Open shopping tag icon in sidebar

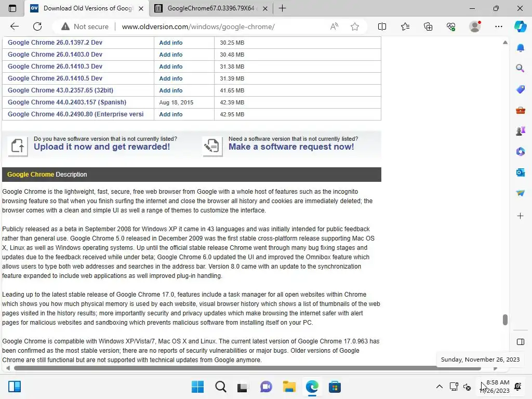(x=521, y=89)
